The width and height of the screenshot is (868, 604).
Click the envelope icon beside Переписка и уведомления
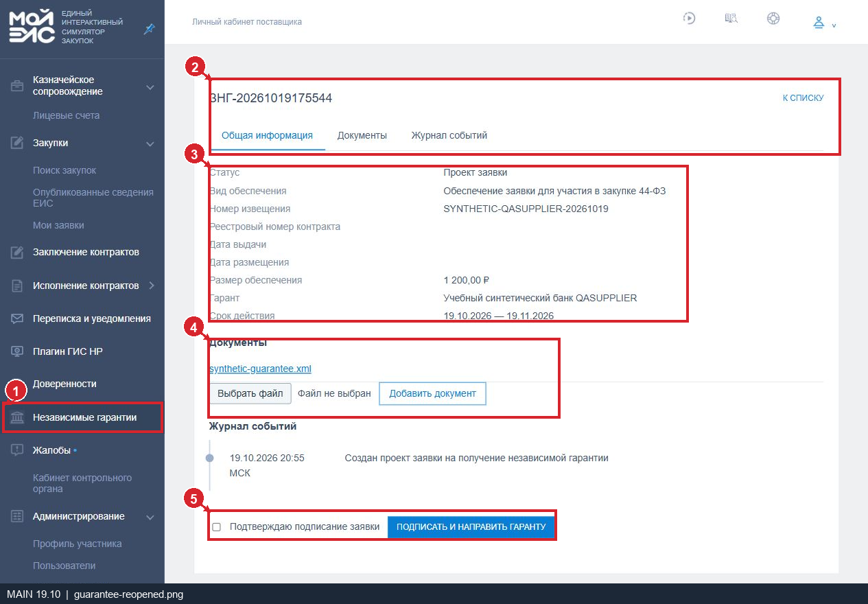17,318
